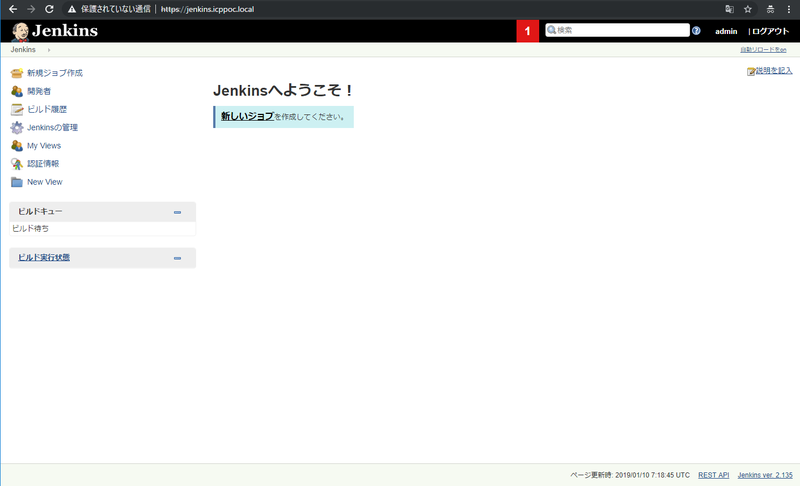Open the red notification badge showing 1
800x486 pixels.
pos(528,31)
